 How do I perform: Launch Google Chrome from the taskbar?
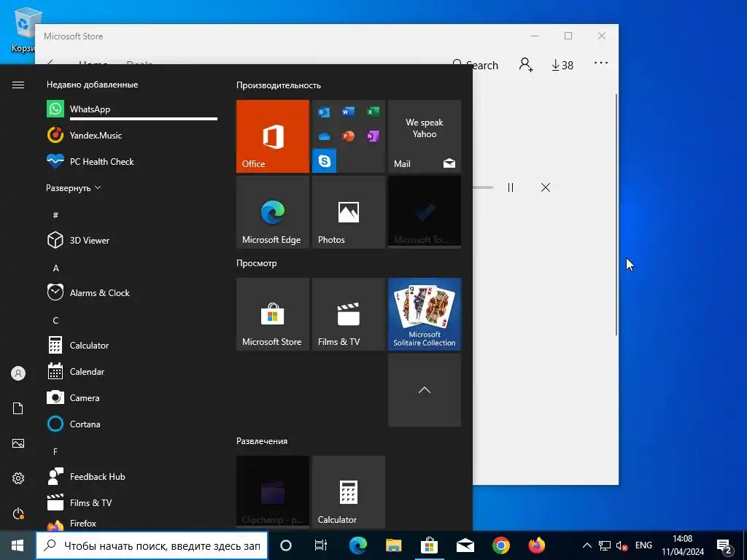500,545
